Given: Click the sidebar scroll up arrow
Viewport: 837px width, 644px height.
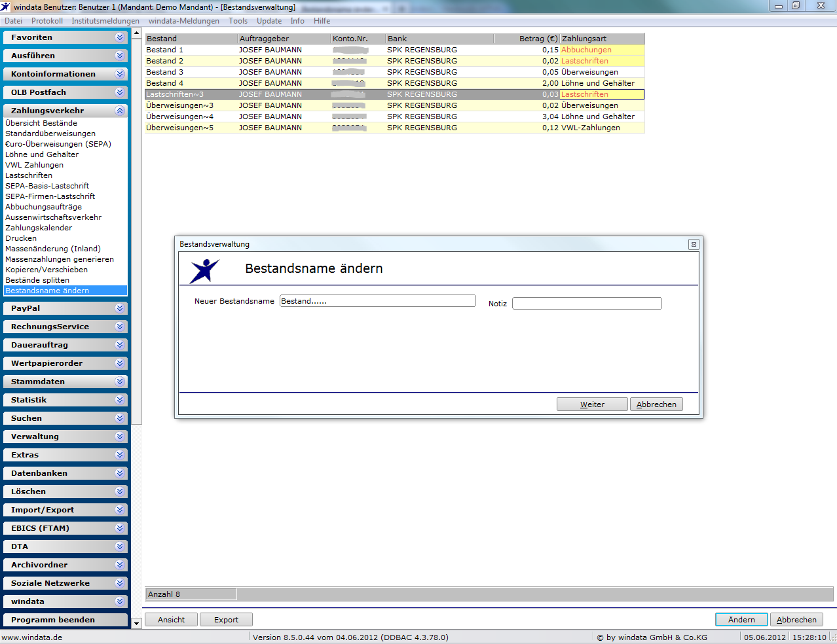Looking at the screenshot, I should (x=136, y=33).
